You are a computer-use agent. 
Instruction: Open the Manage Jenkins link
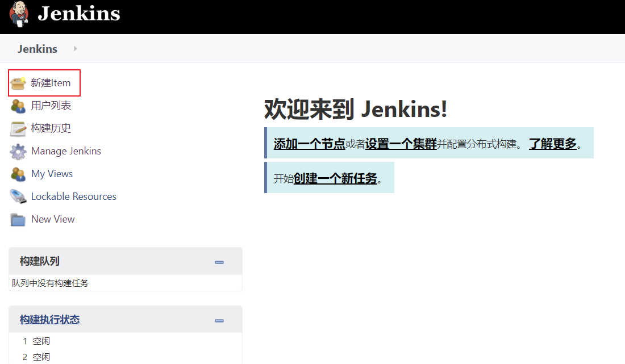tap(66, 151)
